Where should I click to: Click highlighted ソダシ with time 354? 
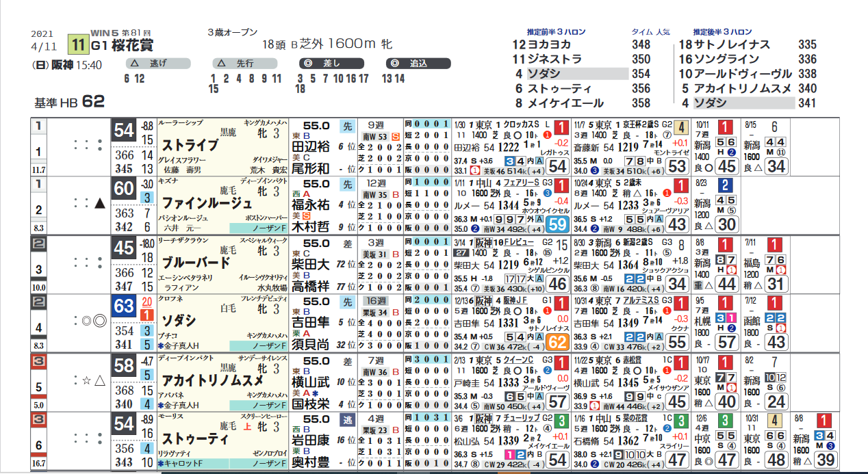576,74
